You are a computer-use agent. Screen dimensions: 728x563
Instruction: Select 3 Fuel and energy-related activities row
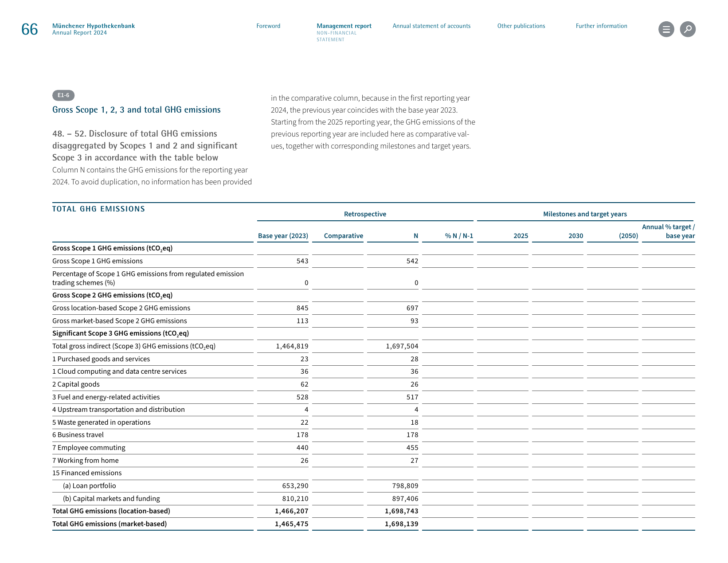click(373, 397)
